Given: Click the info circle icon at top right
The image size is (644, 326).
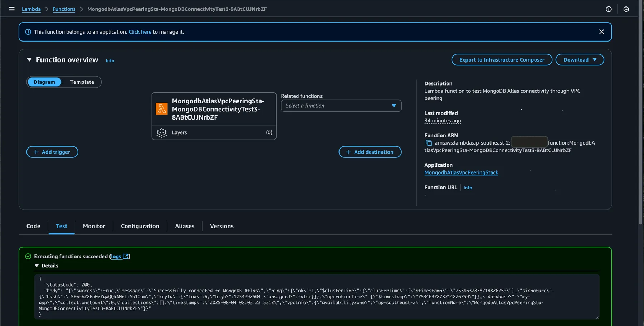Looking at the screenshot, I should [x=609, y=9].
